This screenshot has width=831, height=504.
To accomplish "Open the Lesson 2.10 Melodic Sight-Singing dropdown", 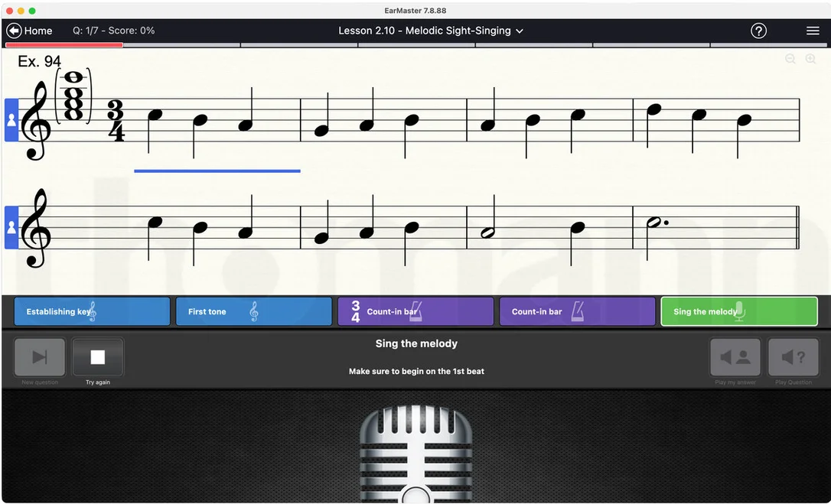I will click(431, 31).
